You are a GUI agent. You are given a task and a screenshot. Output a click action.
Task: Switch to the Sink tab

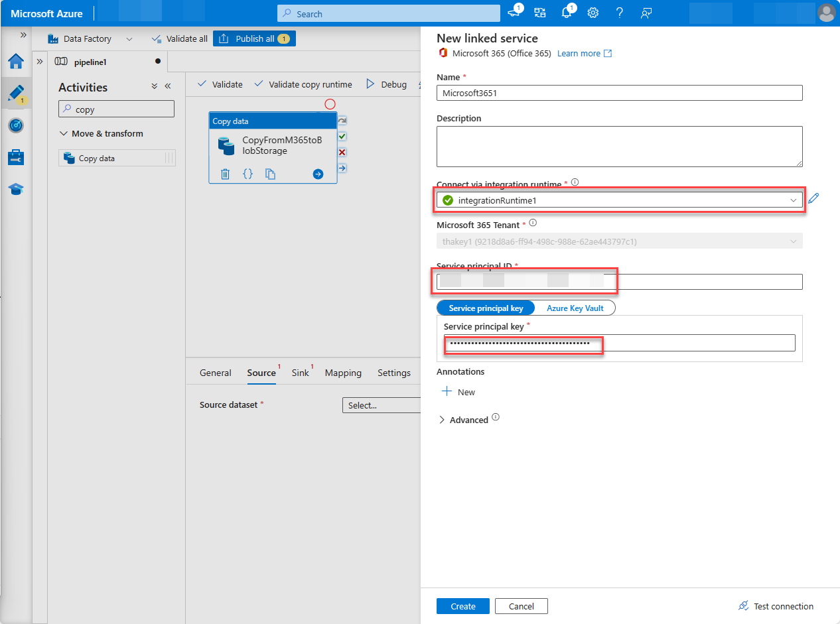[x=300, y=373]
